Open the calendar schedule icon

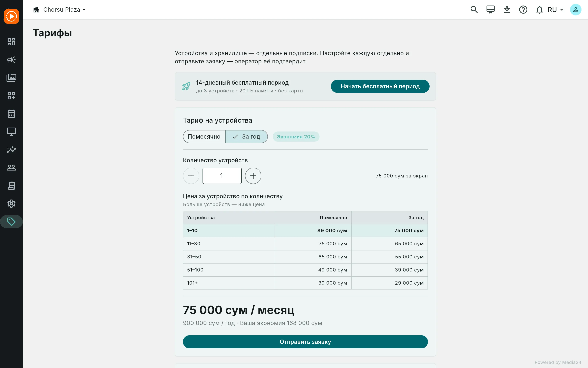pyautogui.click(x=11, y=114)
